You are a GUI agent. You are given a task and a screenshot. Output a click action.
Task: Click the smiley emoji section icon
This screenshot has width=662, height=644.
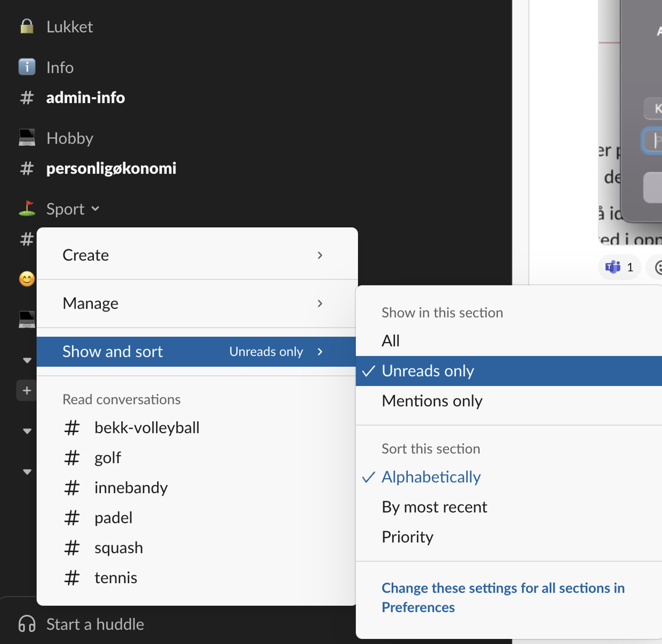(27, 279)
